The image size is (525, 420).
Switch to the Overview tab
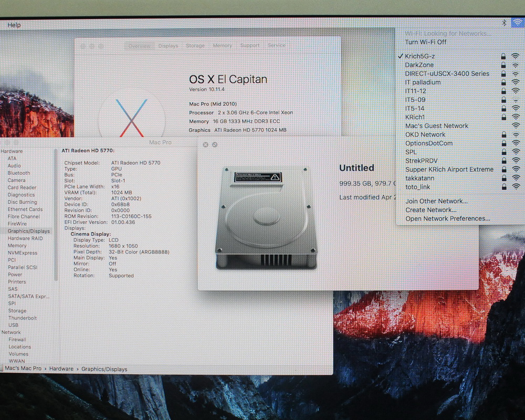click(x=139, y=46)
